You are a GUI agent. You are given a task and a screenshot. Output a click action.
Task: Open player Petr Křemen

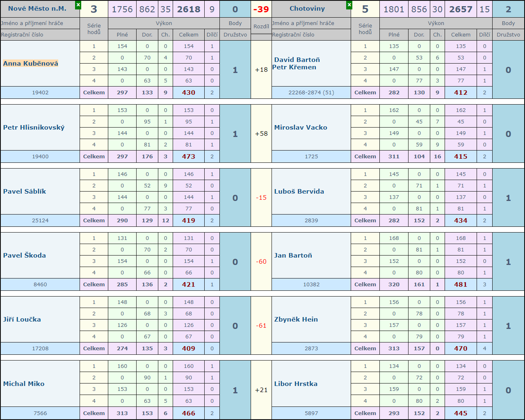tap(294, 67)
